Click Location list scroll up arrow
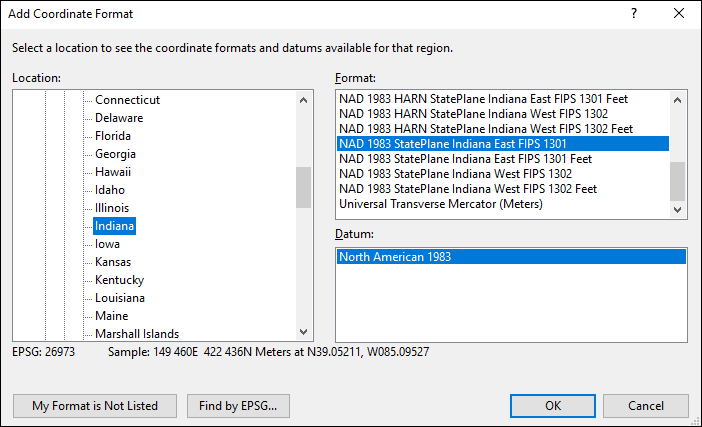 point(303,100)
